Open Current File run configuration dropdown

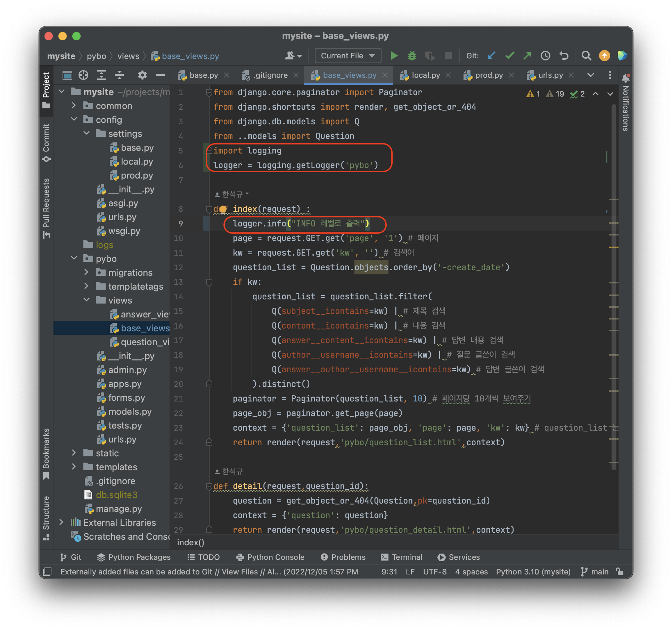[x=347, y=56]
